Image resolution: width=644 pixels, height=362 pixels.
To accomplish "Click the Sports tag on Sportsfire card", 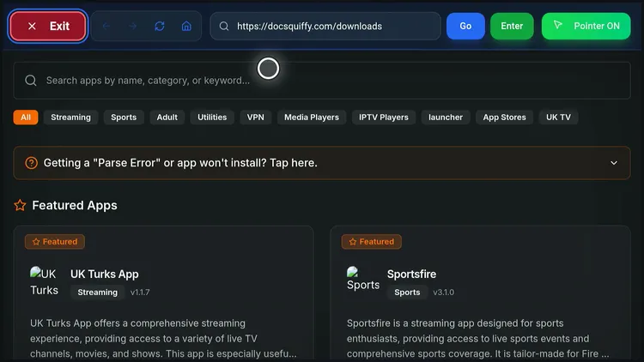I will tap(407, 293).
